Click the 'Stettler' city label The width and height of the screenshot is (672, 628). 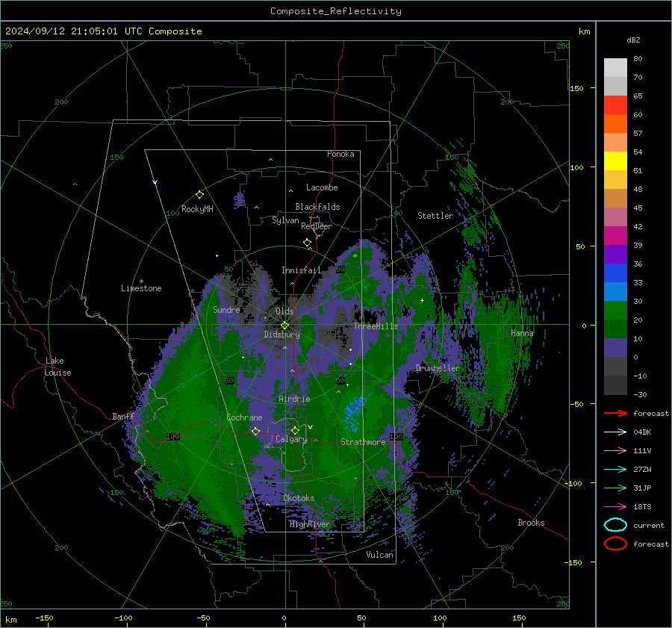coord(435,216)
